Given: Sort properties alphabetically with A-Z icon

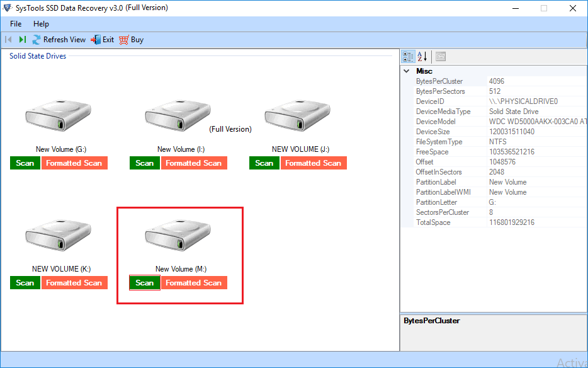Looking at the screenshot, I should pos(422,57).
